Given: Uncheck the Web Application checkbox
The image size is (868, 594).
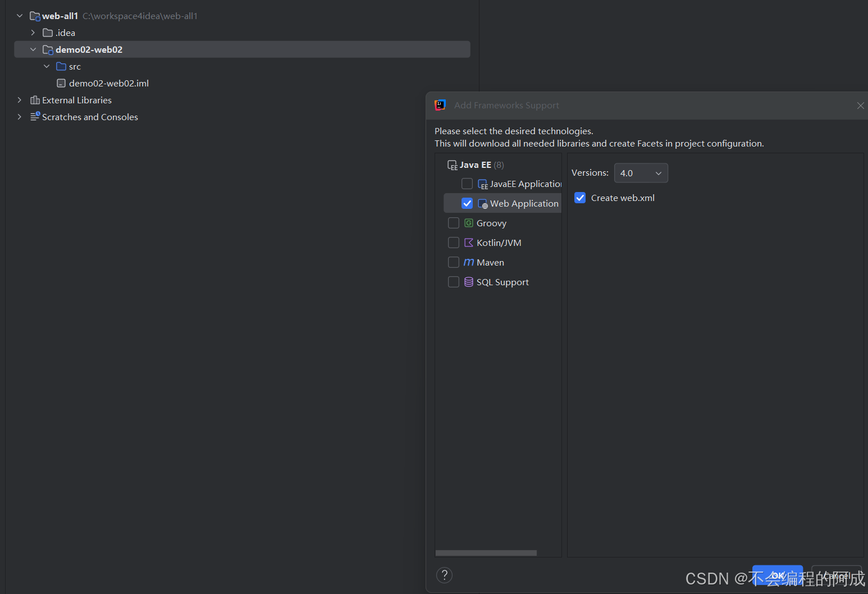Looking at the screenshot, I should (467, 203).
